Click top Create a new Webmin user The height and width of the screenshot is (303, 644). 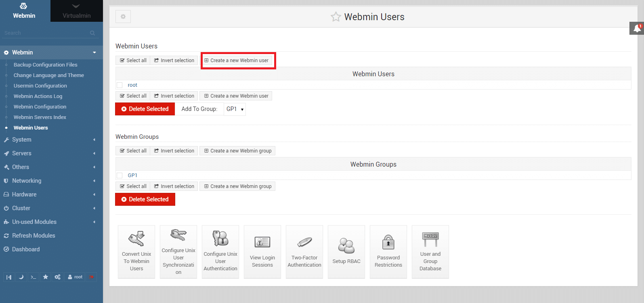coord(236,61)
